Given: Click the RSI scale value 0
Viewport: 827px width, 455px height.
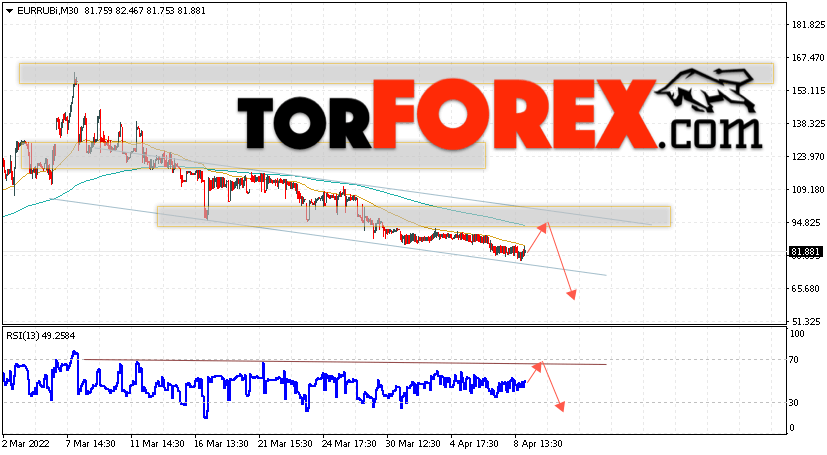Looking at the screenshot, I should tap(791, 428).
